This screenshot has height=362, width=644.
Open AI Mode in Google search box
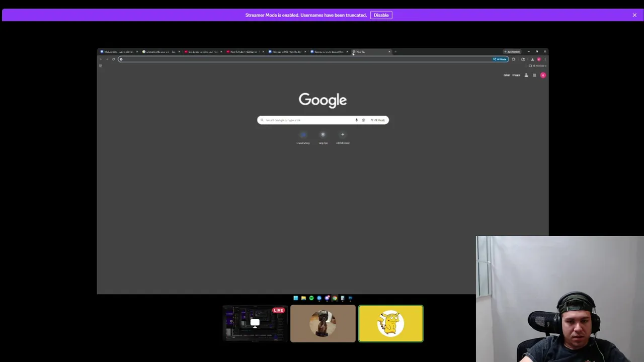coord(378,120)
